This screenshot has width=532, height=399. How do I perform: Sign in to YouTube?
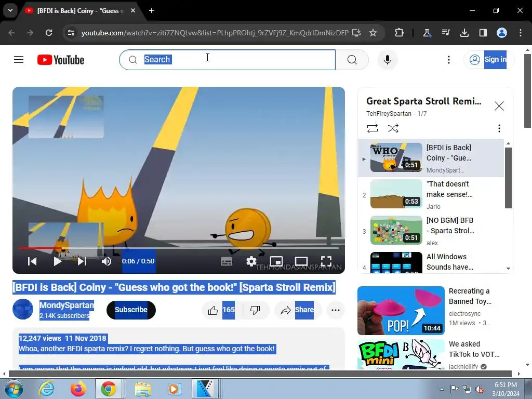pos(488,60)
